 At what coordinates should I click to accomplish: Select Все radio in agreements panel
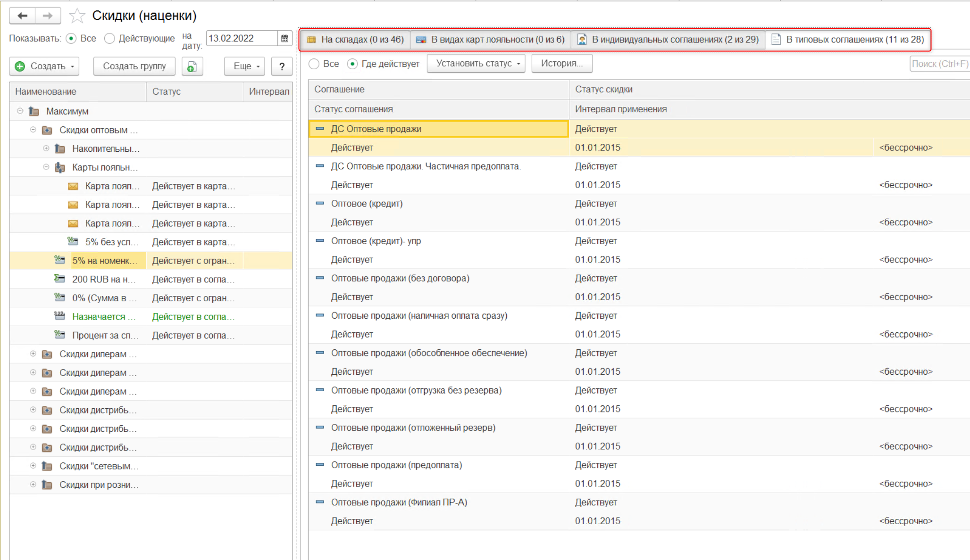314,64
